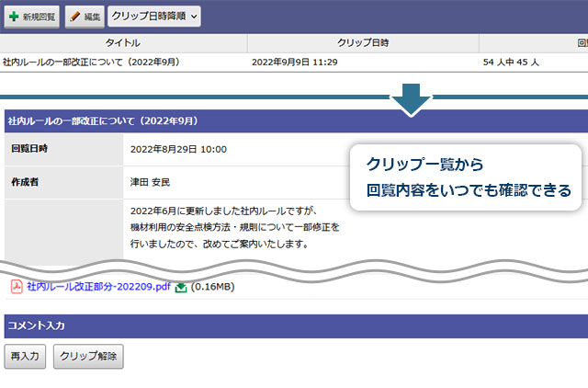Click the クリップ日時 column header

tap(363, 43)
